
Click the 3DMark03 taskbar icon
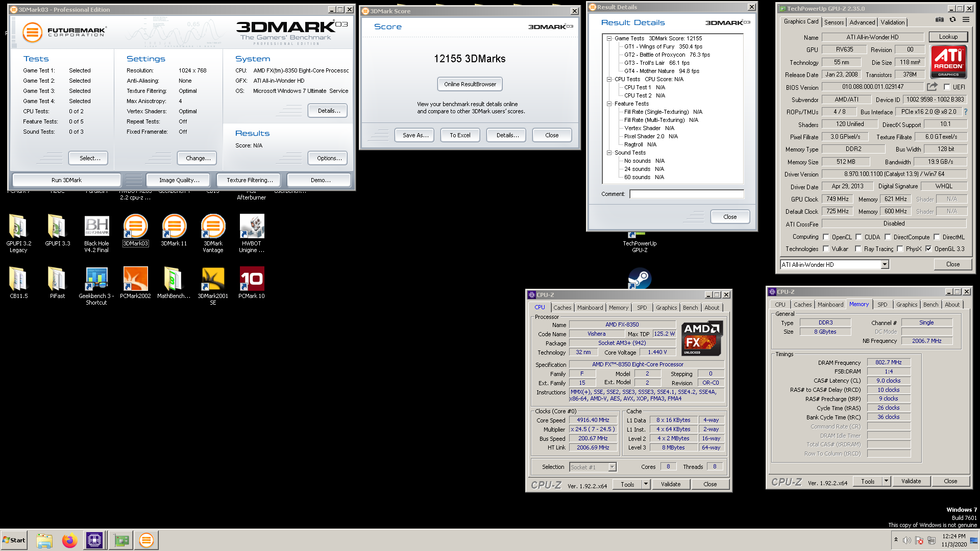pyautogui.click(x=146, y=540)
